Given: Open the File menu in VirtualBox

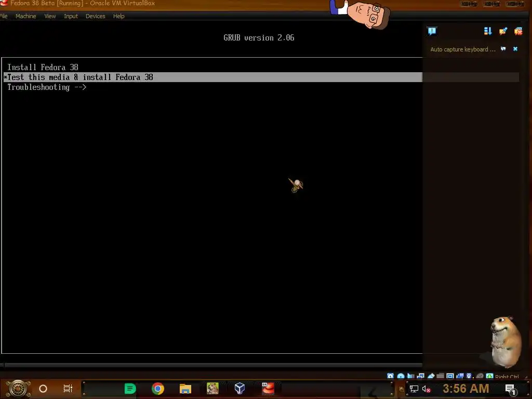Looking at the screenshot, I should coord(4,16).
